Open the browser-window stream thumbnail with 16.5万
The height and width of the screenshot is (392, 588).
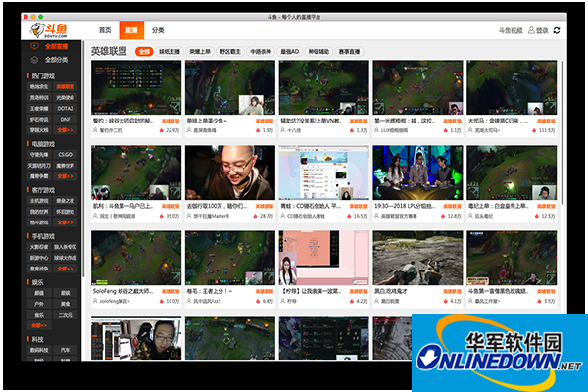(324, 172)
